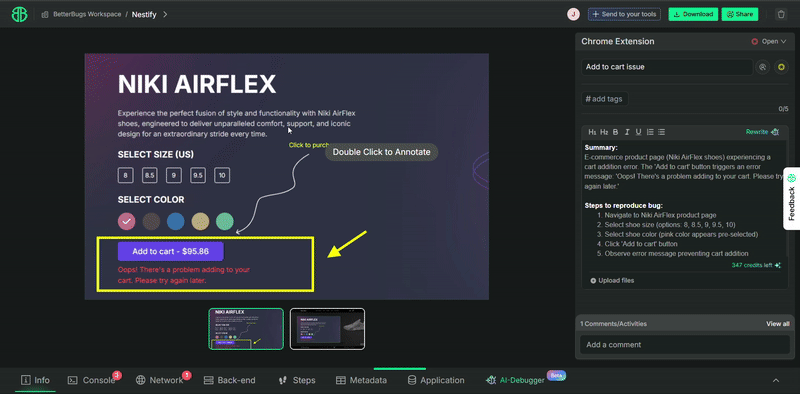Click the assign user icon beside title
The height and width of the screenshot is (394, 800).
763,67
